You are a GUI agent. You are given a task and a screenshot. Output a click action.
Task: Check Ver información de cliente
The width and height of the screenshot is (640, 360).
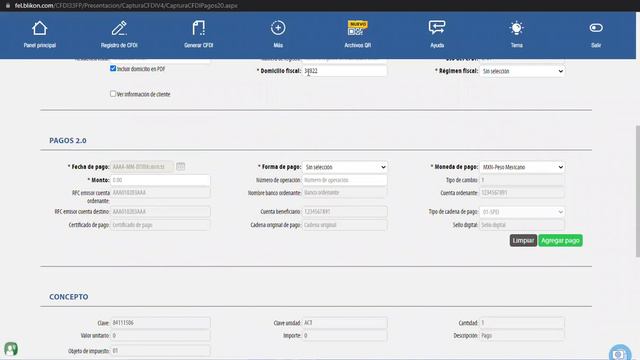tap(113, 94)
